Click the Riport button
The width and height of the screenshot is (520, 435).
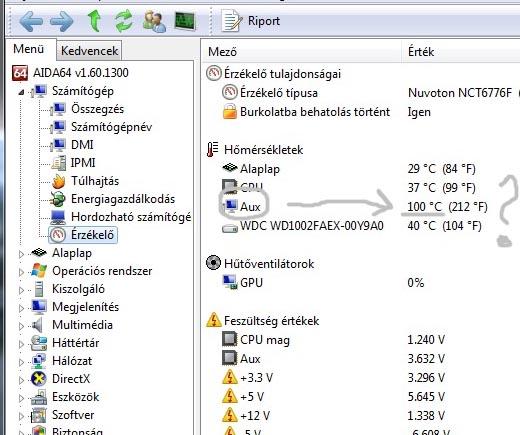pyautogui.click(x=251, y=21)
